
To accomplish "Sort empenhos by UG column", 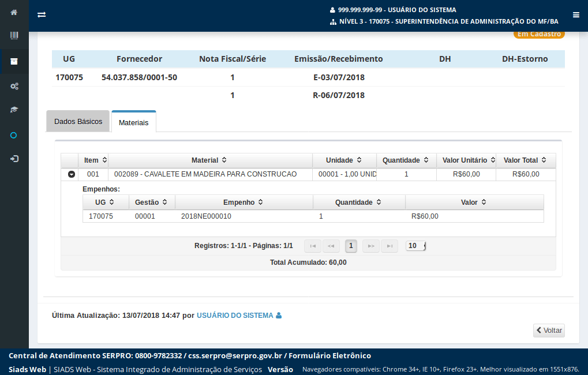I will (111, 202).
